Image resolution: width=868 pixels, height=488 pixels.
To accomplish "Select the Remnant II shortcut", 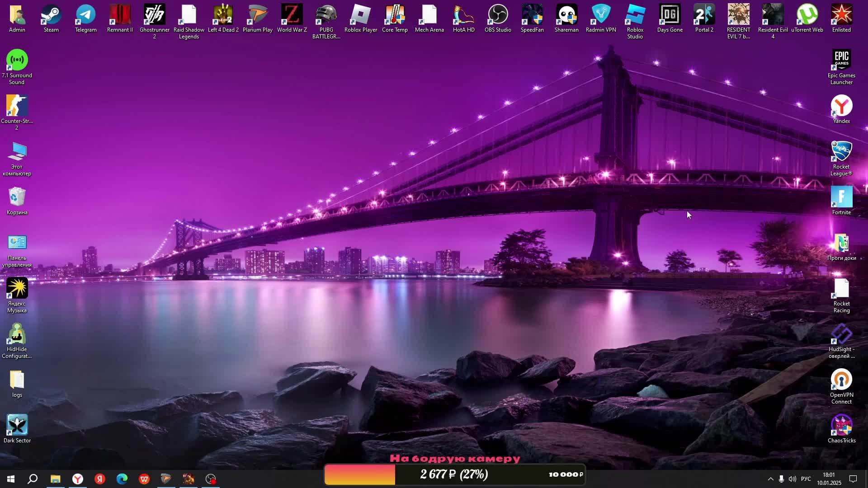I will point(120,18).
